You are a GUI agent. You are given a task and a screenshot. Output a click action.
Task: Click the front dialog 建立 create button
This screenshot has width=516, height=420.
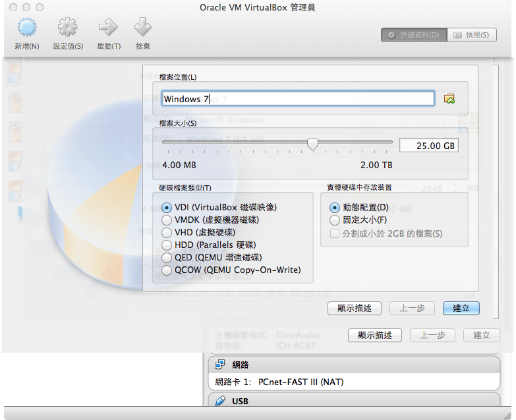tap(461, 308)
